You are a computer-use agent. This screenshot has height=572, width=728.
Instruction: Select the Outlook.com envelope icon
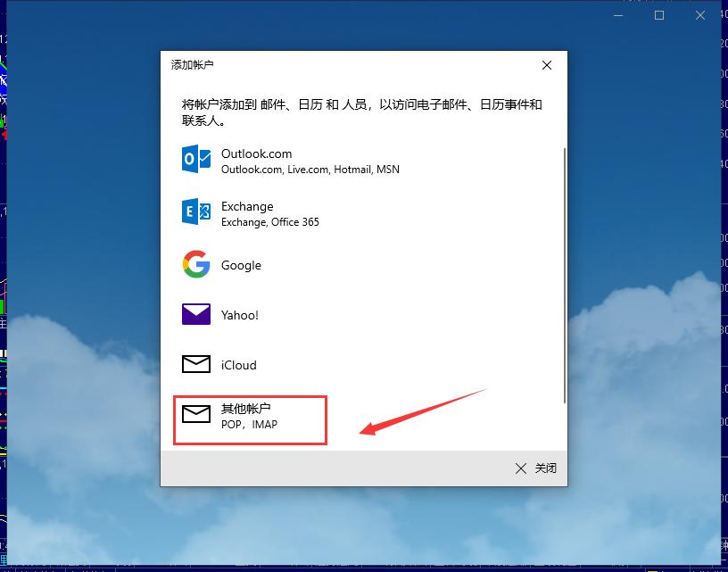point(195,161)
